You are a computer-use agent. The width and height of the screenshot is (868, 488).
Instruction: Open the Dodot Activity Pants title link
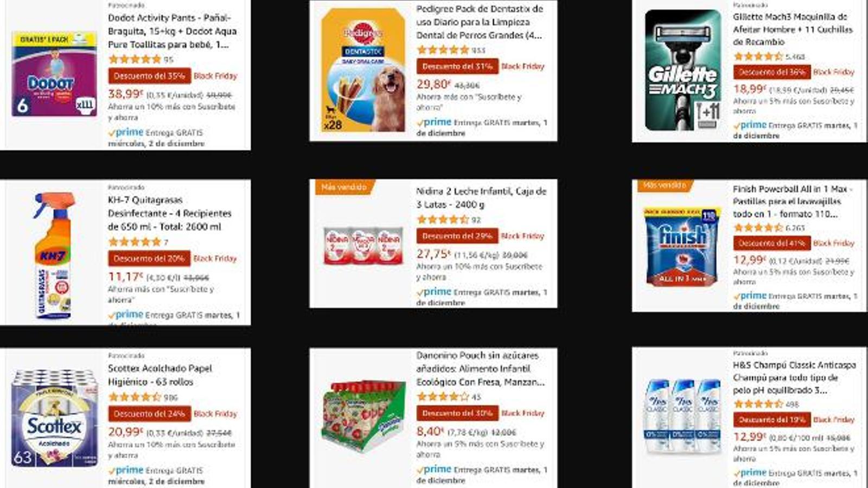click(x=173, y=31)
